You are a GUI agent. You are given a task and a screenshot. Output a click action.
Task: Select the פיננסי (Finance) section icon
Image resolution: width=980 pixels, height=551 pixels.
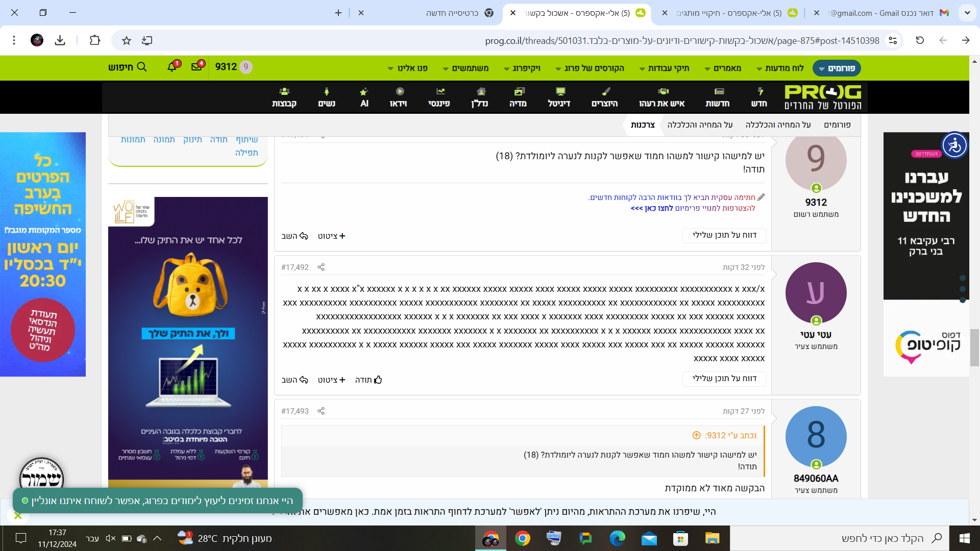tap(440, 97)
